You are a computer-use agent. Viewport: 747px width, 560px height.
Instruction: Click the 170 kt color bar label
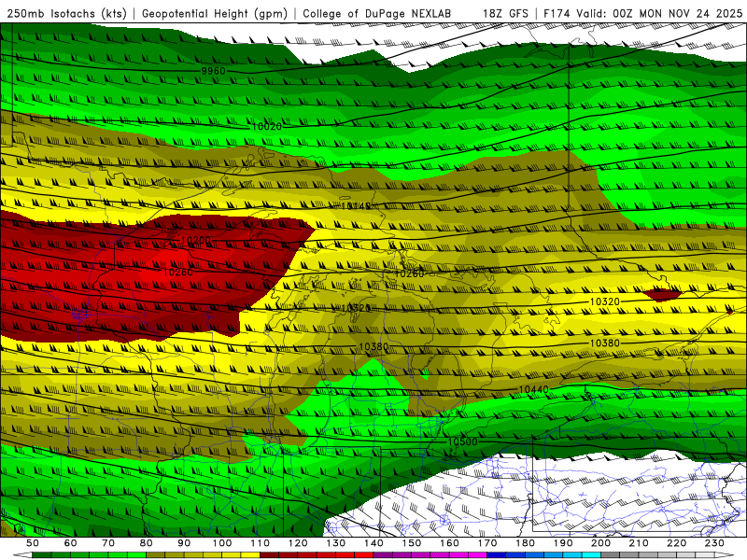(487, 543)
